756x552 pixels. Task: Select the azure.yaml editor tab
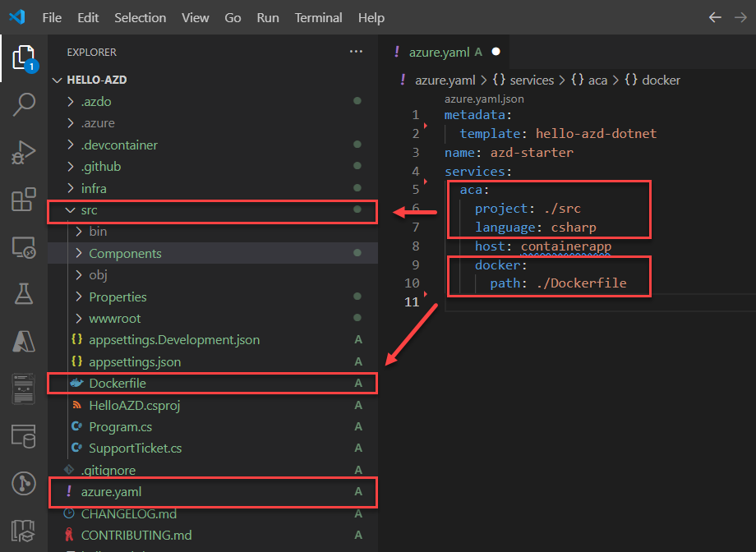441,52
